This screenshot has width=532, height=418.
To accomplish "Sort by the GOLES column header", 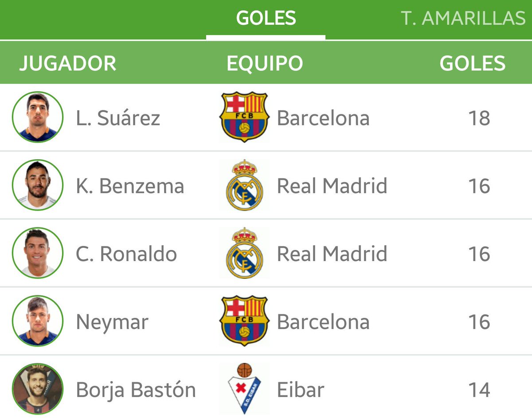I will (x=473, y=63).
